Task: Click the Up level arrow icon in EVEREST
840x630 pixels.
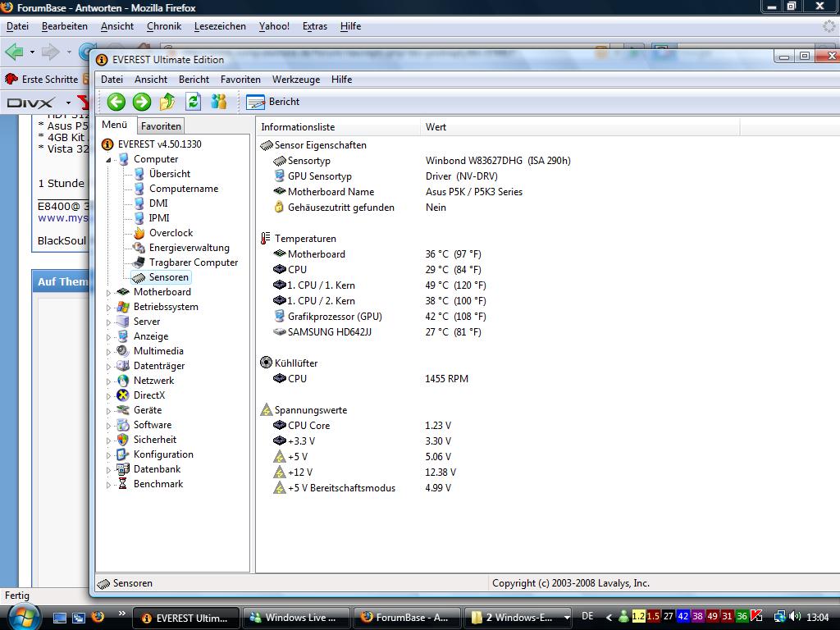Action: click(x=167, y=101)
